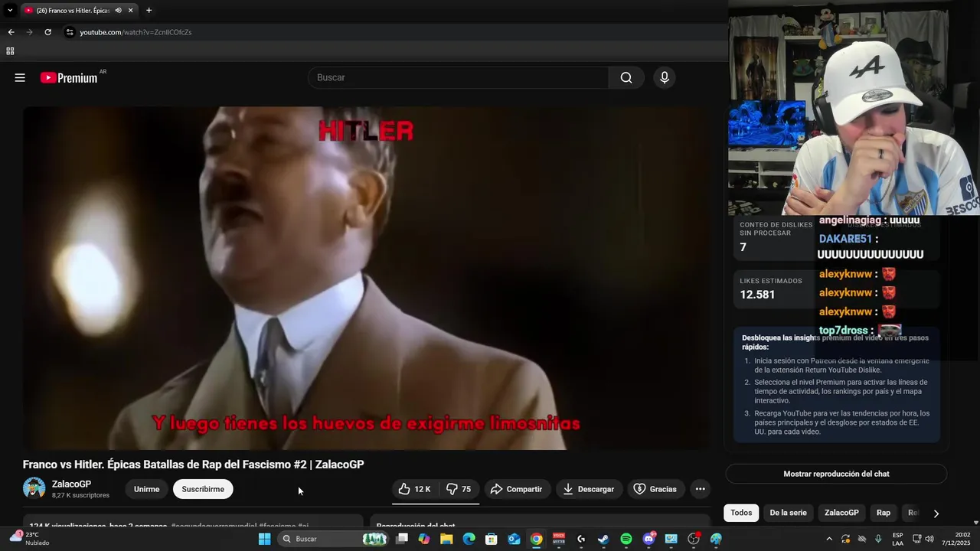The height and width of the screenshot is (551, 980).
Task: Expand hidden system tray icons chevron
Action: coord(829,539)
